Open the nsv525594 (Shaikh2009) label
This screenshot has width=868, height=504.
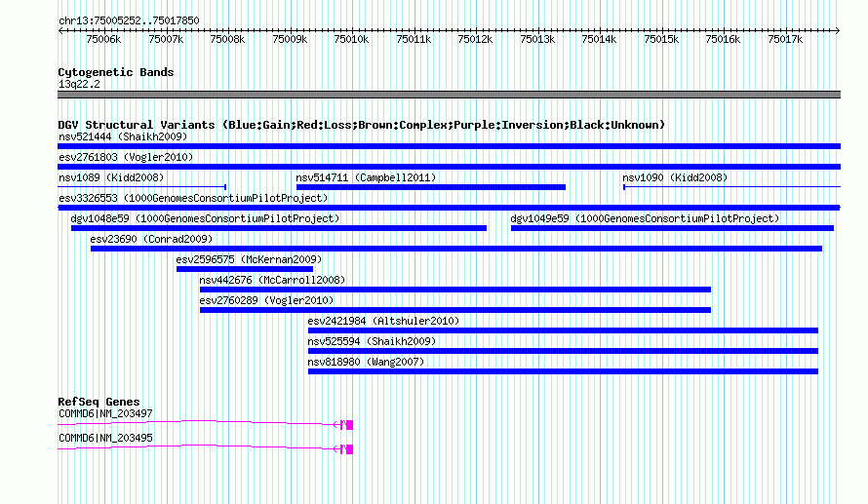(372, 341)
